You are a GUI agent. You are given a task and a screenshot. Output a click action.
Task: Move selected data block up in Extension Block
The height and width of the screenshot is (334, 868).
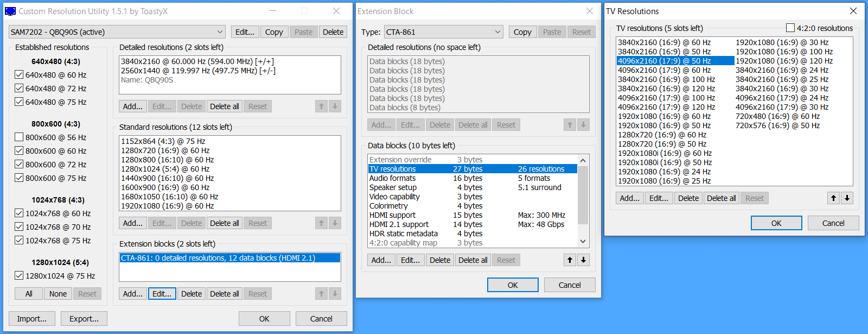click(x=570, y=260)
